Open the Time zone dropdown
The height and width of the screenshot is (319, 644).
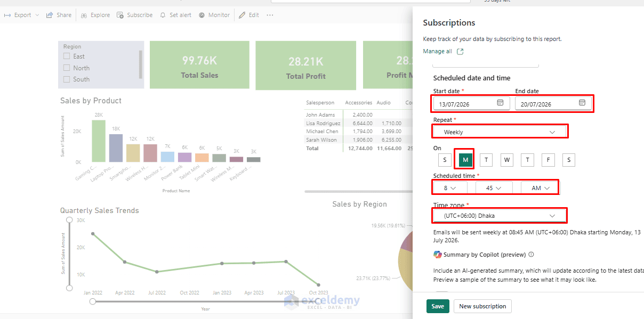(500, 216)
